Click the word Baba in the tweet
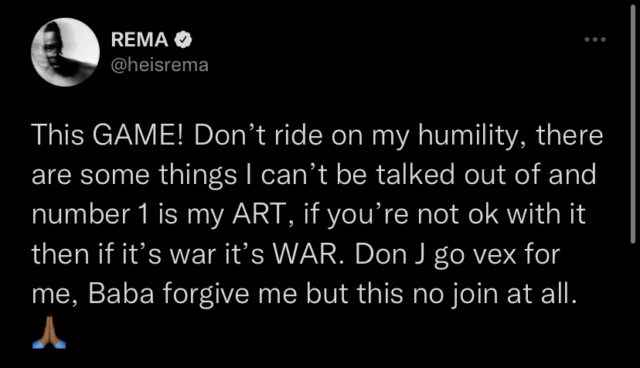Image resolution: width=640 pixels, height=368 pixels. 121,293
